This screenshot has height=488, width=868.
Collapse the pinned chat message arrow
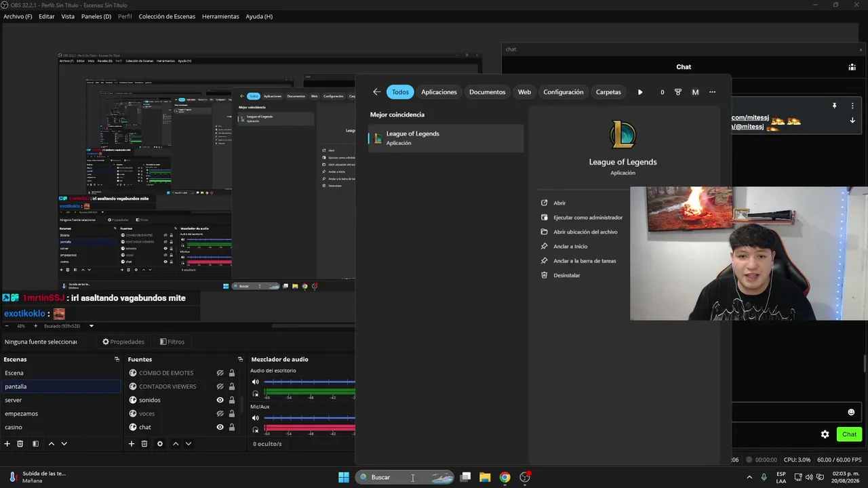click(852, 121)
